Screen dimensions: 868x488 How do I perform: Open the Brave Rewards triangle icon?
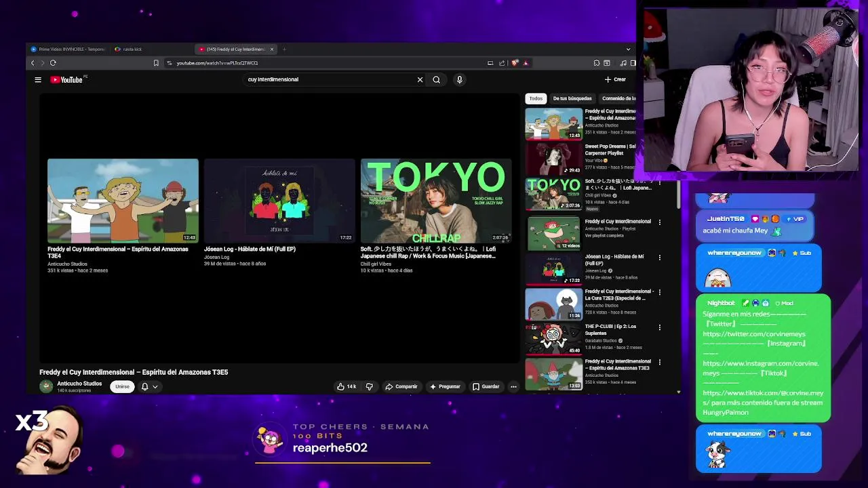coord(526,63)
